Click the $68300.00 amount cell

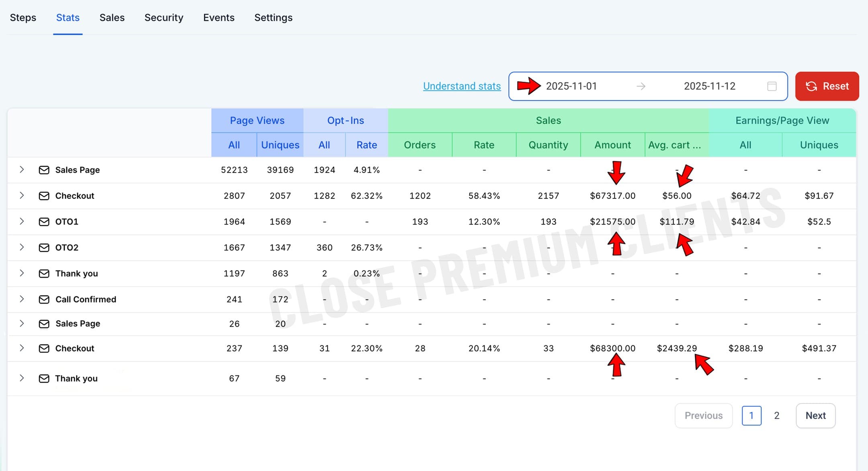pyautogui.click(x=613, y=348)
